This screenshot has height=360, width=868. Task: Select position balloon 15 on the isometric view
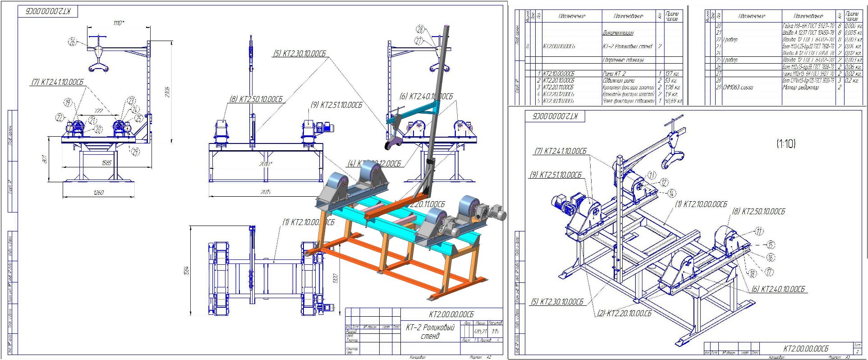771,245
